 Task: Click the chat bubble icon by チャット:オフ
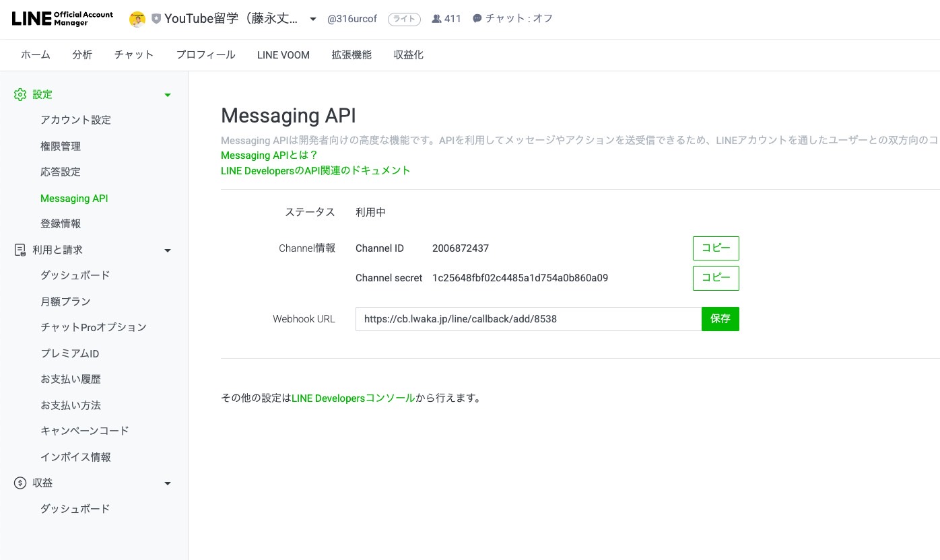(x=477, y=19)
